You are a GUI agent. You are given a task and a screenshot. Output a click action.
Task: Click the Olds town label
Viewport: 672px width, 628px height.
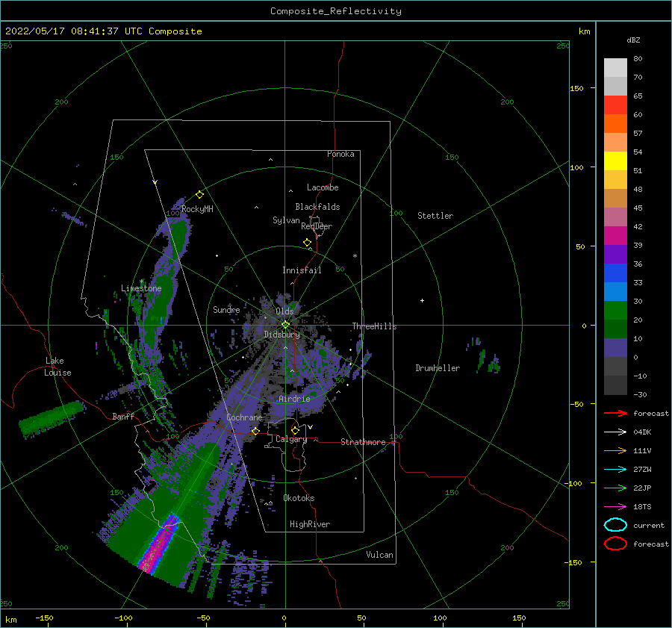point(284,311)
